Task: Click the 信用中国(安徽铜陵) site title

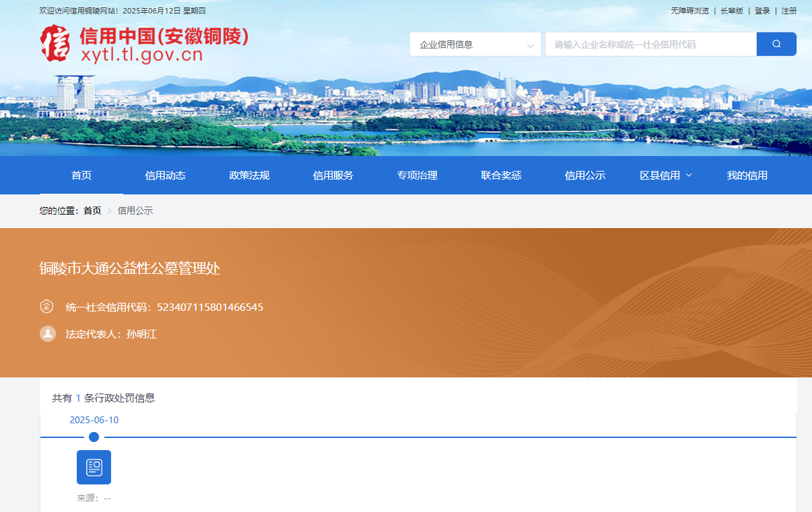Action: [x=164, y=36]
